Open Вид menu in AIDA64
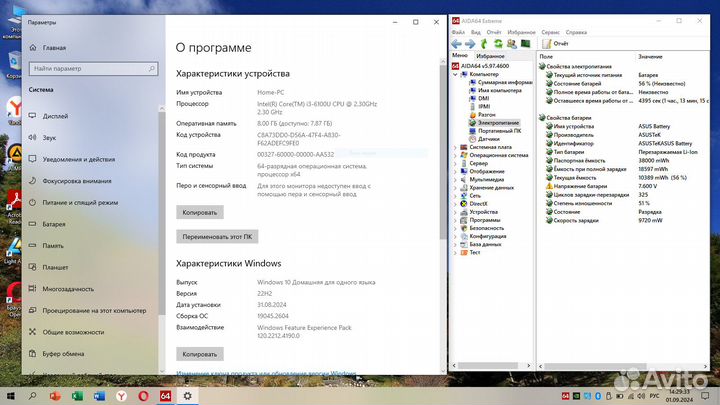The height and width of the screenshot is (405, 720). point(476,32)
